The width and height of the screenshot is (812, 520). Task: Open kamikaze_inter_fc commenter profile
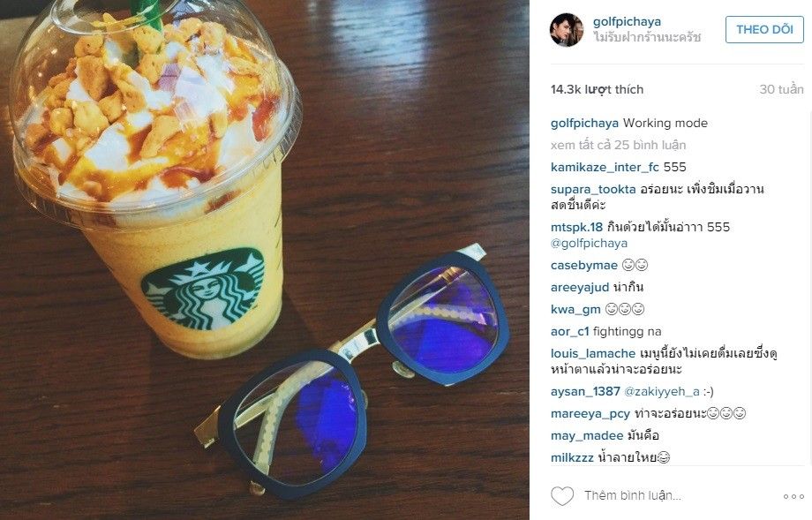click(x=605, y=167)
